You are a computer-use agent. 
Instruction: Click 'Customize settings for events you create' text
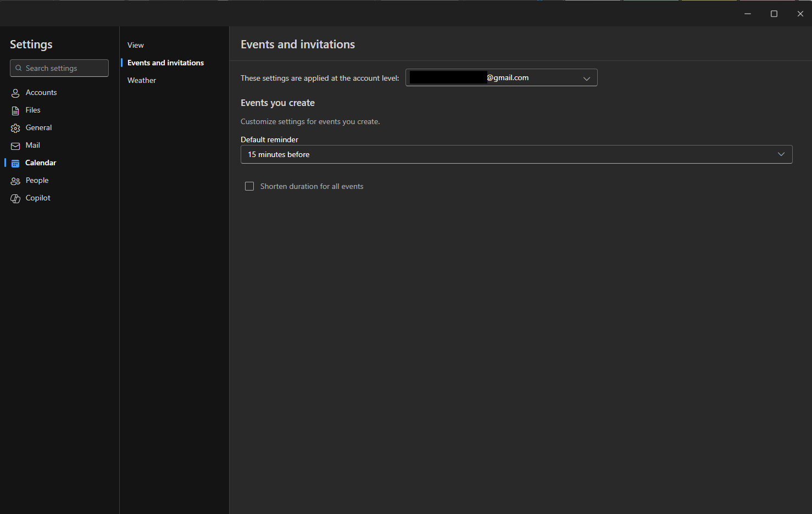310,121
